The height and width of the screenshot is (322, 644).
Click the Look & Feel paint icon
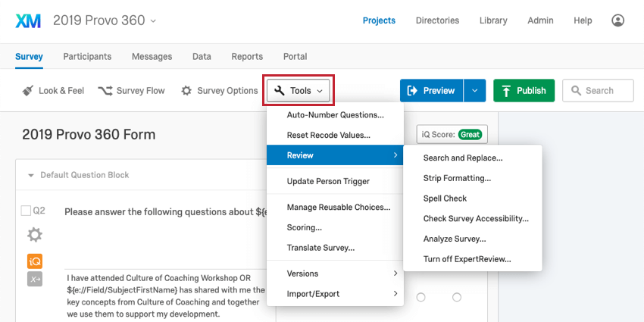coord(28,91)
